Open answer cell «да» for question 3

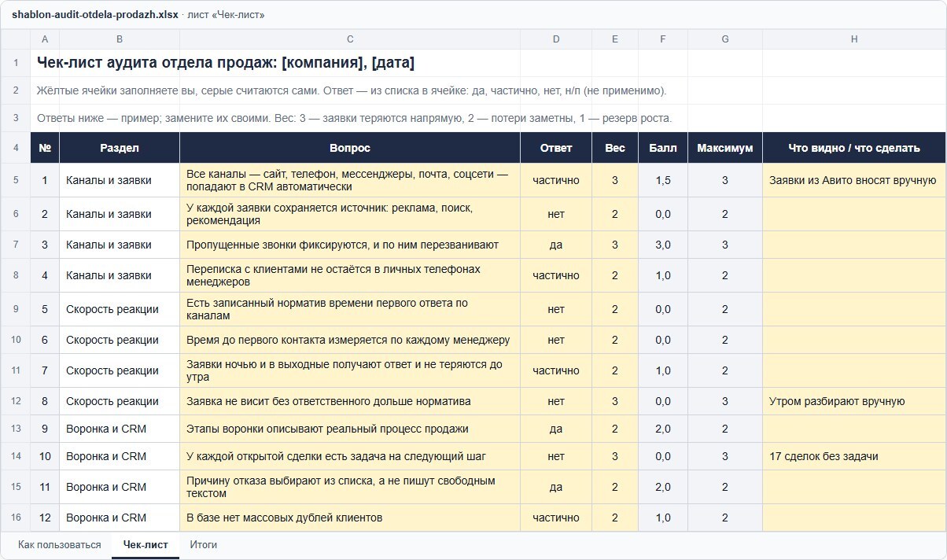pyautogui.click(x=556, y=245)
